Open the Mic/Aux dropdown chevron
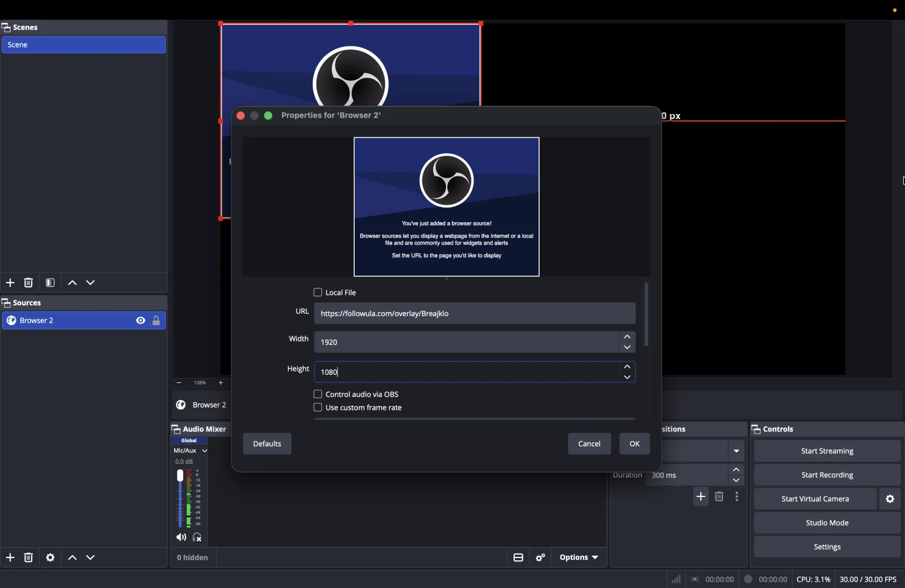This screenshot has width=905, height=588. 205,451
